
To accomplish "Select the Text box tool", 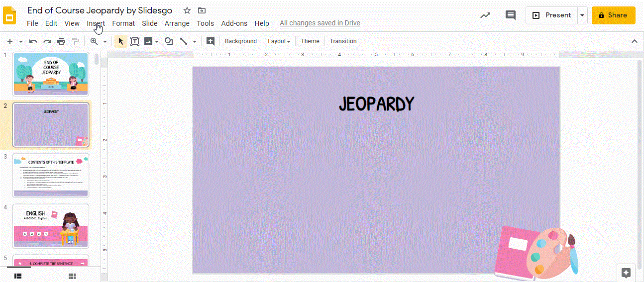I will coord(134,41).
